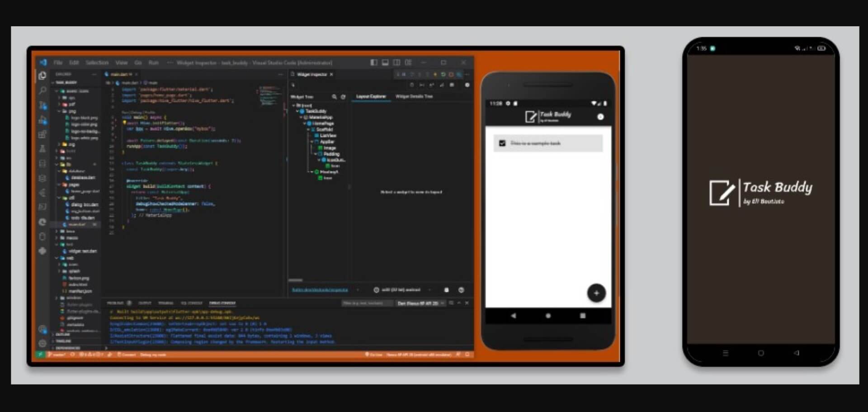868x412 pixels.
Task: Switch to the Widget Details Tree tab
Action: (x=414, y=96)
